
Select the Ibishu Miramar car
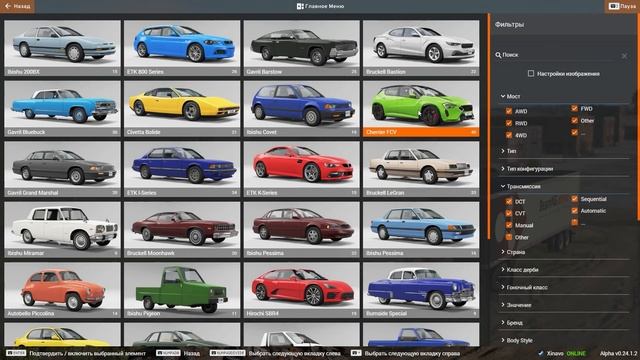point(62,229)
